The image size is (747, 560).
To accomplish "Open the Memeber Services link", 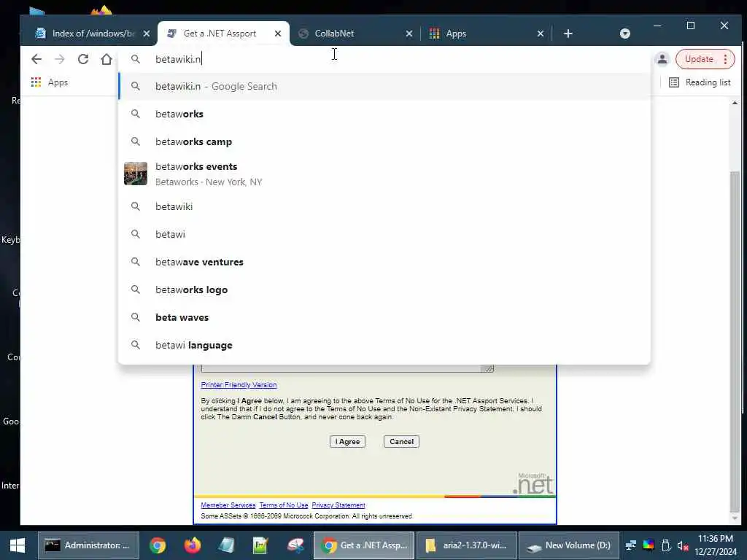I will click(228, 505).
